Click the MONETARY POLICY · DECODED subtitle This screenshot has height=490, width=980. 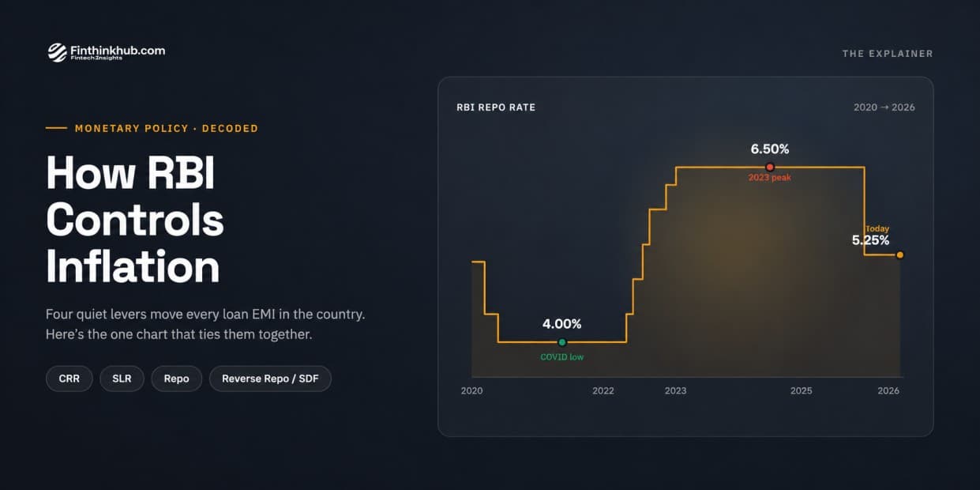(167, 128)
